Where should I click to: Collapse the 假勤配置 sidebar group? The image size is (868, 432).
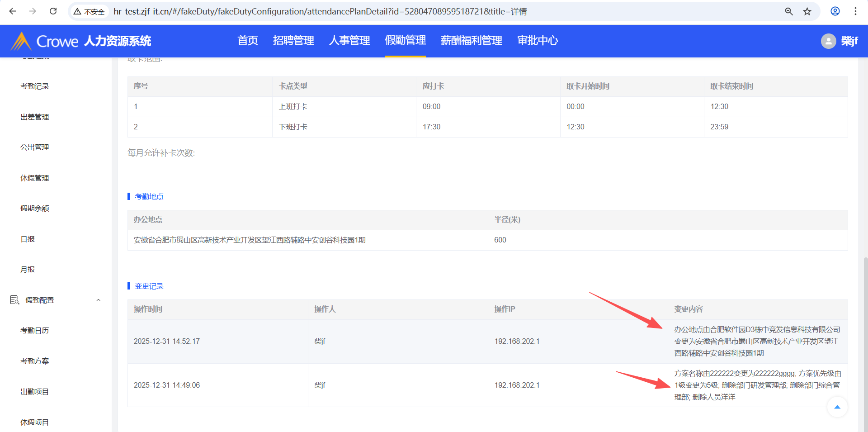98,300
